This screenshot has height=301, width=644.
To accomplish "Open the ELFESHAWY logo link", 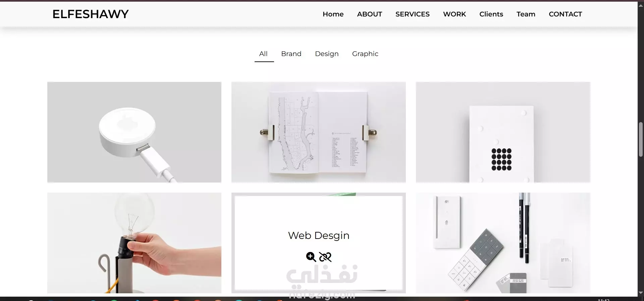I will pos(91,14).
